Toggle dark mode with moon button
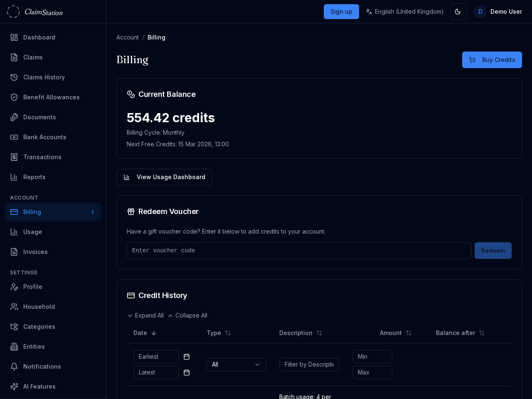532x399 pixels. tap(459, 12)
